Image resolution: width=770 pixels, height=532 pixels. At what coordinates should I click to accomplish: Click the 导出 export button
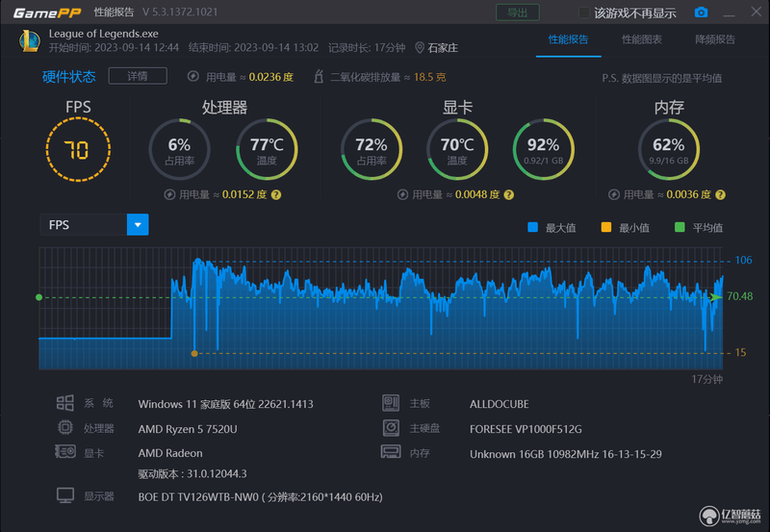point(518,13)
